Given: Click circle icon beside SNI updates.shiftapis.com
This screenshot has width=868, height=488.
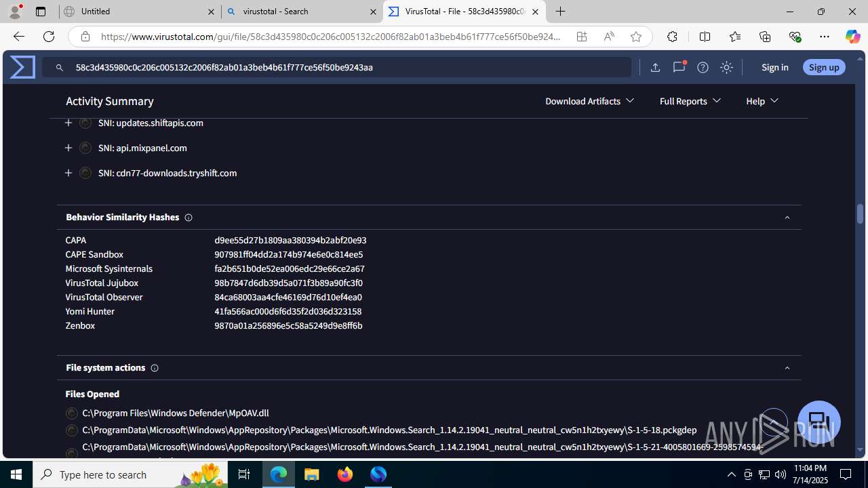Looking at the screenshot, I should (85, 123).
